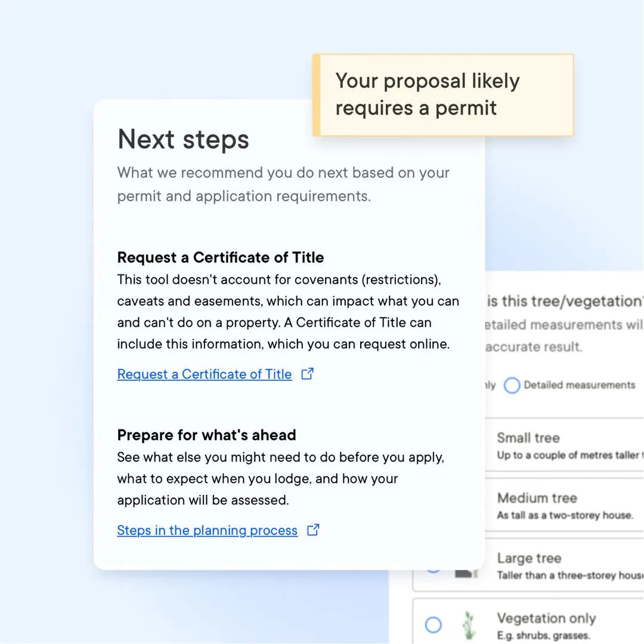Open Steps in the planning process link
Image resolution: width=644 pixels, height=644 pixels.
(207, 530)
